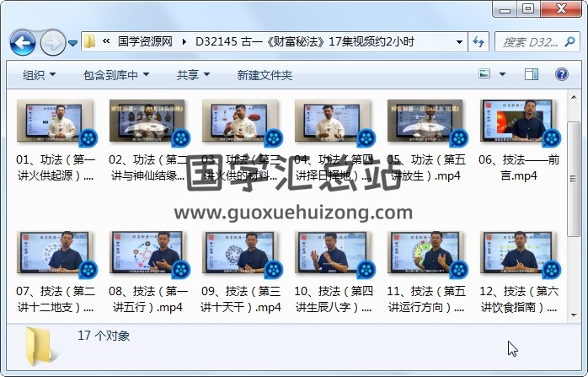Expand address bar history dropdown
The width and height of the screenshot is (588, 377).
[x=459, y=41]
